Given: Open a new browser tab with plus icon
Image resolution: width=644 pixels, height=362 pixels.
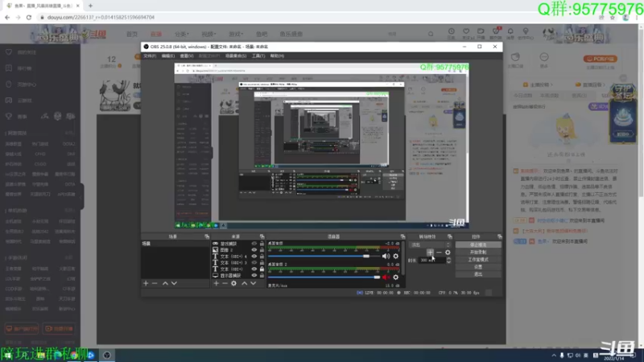Looking at the screenshot, I should (90, 6).
